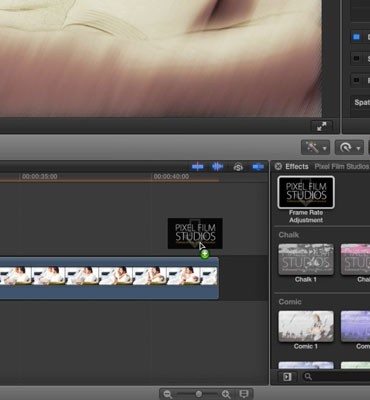370x400 pixels.
Task: Click the viewer fullscreen expand icon
Action: click(322, 126)
